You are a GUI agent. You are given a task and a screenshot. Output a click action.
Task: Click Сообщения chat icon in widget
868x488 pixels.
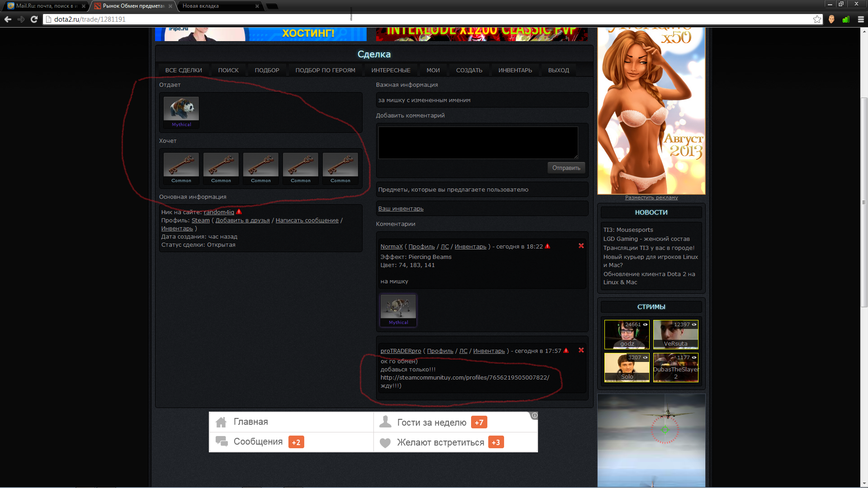[222, 441]
